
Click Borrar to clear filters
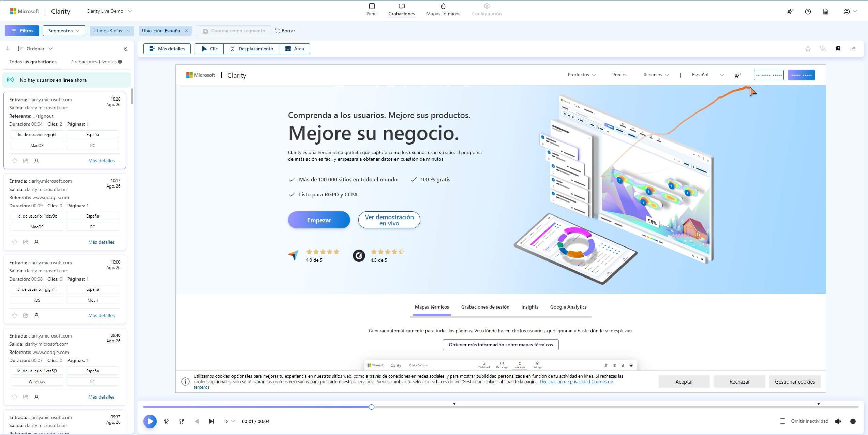click(285, 31)
